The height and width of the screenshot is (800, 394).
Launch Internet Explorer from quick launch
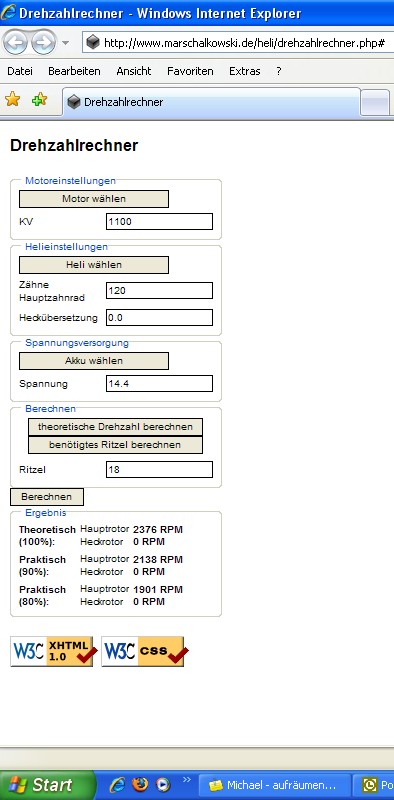click(118, 784)
